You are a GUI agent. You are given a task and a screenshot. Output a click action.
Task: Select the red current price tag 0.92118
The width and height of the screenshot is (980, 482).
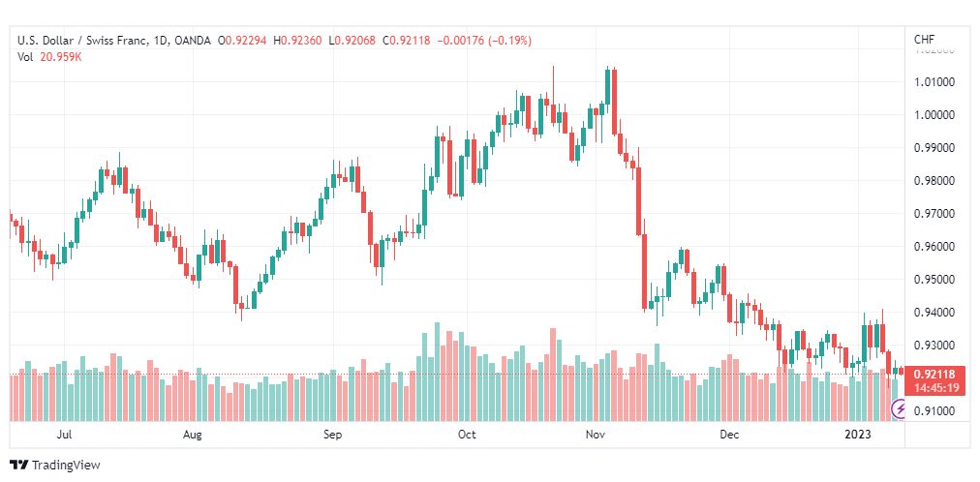(x=934, y=375)
